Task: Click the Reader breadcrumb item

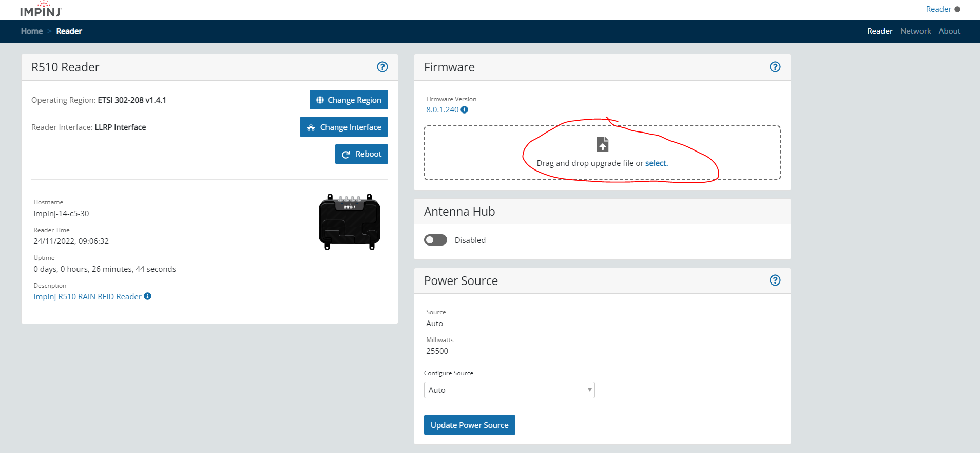Action: tap(69, 31)
